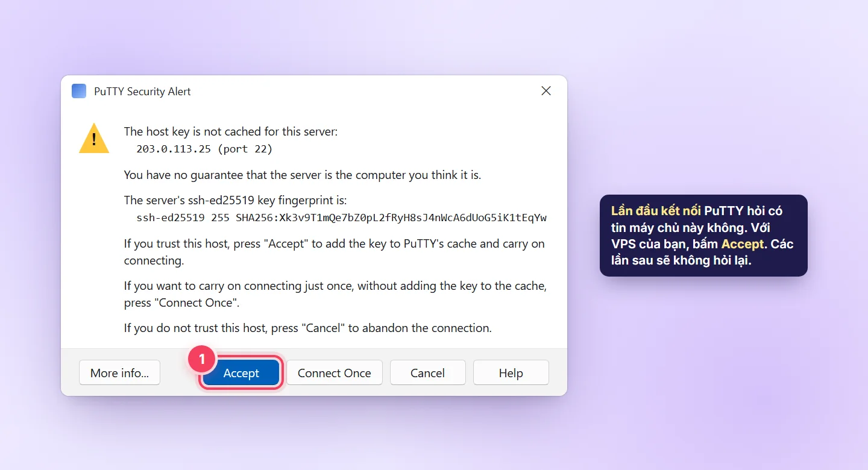Close the PuTTY Security Alert dialog
Image resolution: width=868 pixels, height=470 pixels.
coord(546,91)
